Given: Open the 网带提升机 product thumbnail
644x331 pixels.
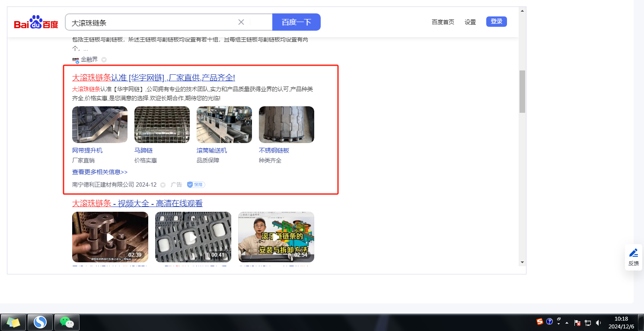Looking at the screenshot, I should 100,124.
